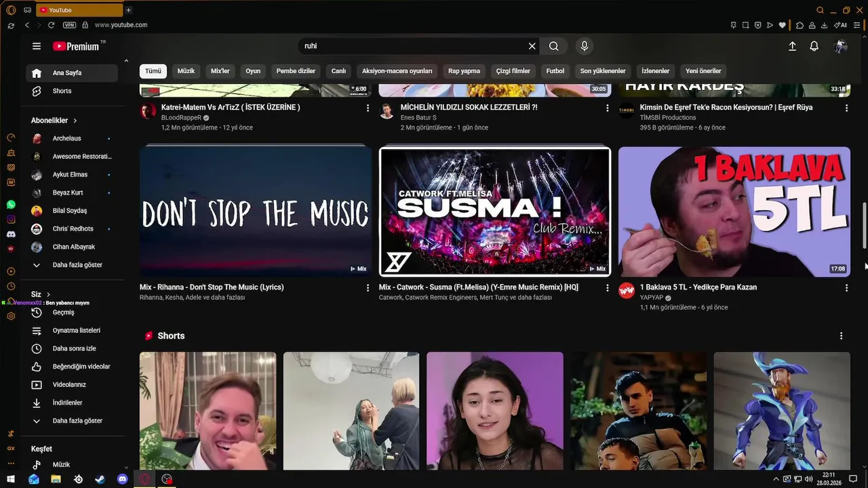Select the Oyun filter chip
The width and height of the screenshot is (868, 488).
[253, 71]
